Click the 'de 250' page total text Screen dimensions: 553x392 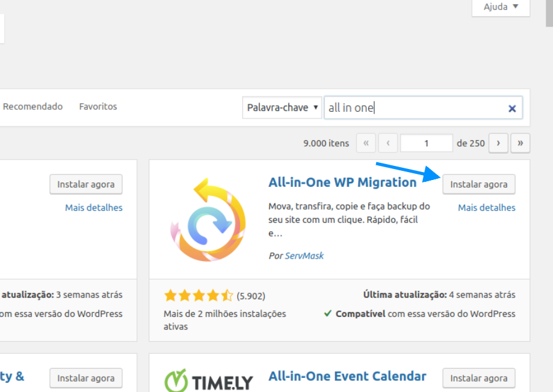point(471,143)
